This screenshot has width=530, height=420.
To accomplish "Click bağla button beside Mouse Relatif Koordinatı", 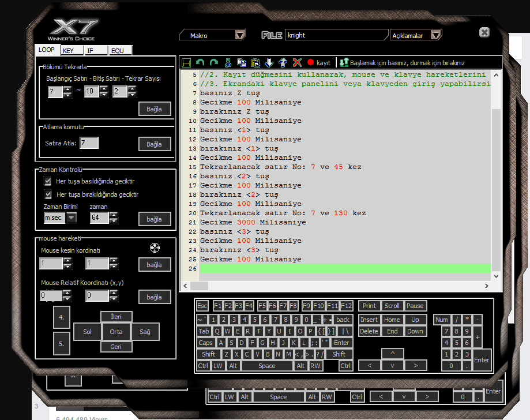I will (155, 297).
